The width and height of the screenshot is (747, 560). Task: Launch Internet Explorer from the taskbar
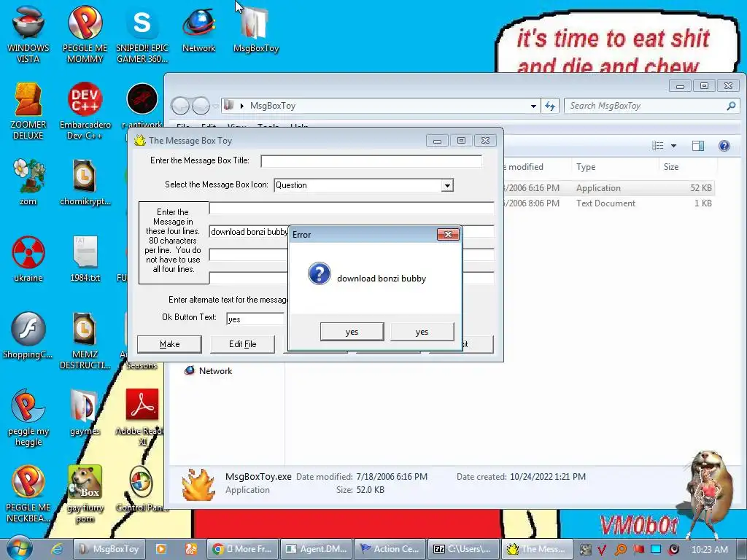(x=57, y=549)
